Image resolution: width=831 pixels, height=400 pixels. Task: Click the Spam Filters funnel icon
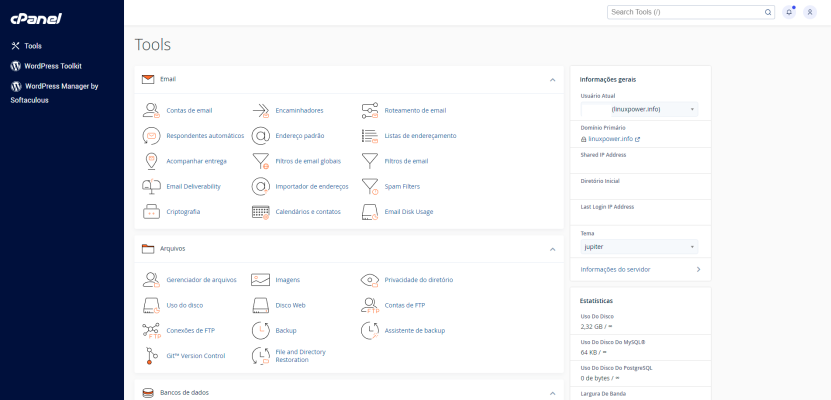pos(369,186)
